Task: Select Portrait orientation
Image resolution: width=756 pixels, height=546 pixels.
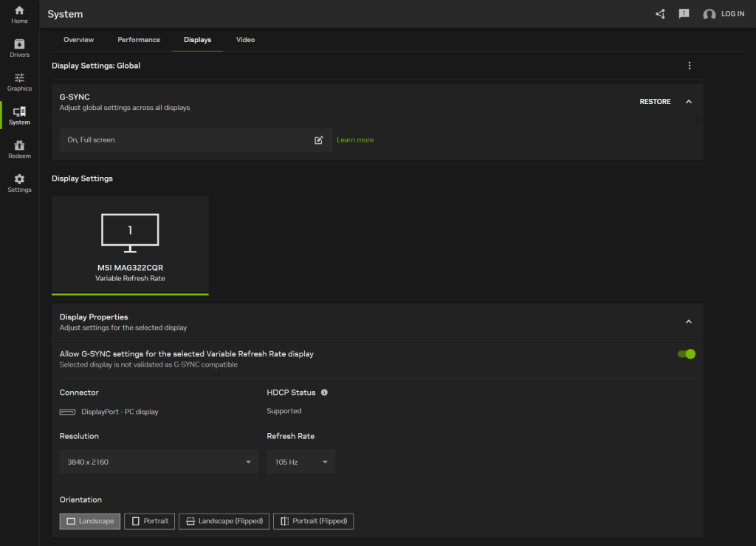Action: point(149,521)
